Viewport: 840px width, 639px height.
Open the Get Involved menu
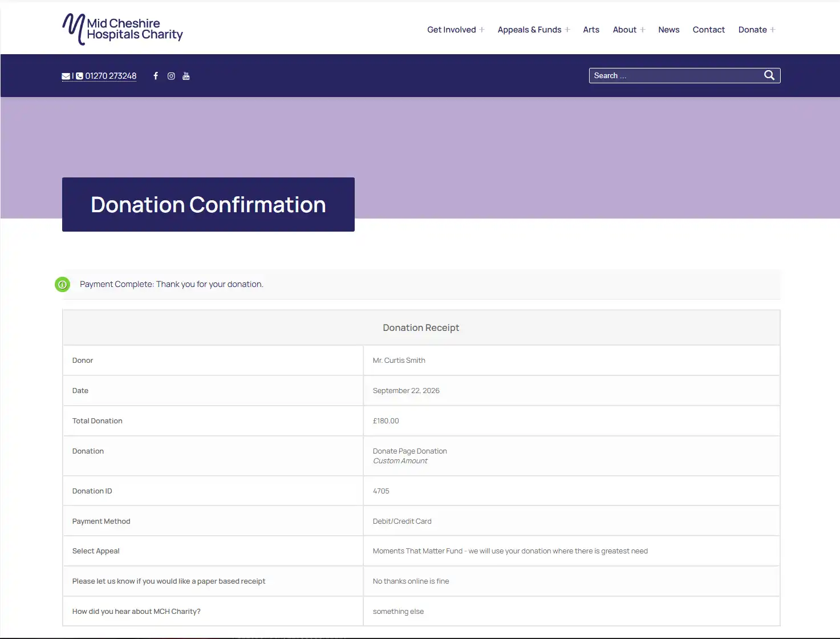click(x=452, y=30)
